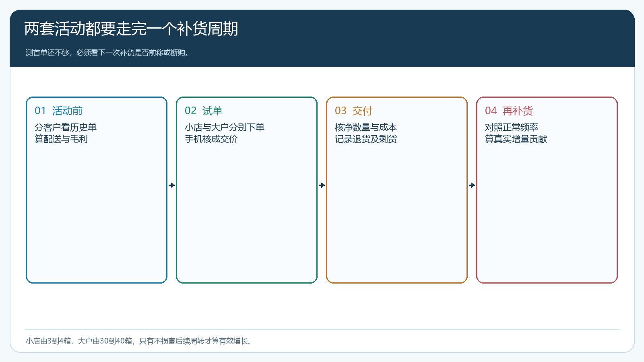Viewport: 644px width, 362px height.
Task: Click arrow between 交付 and 再补货 cards
Action: [472, 185]
